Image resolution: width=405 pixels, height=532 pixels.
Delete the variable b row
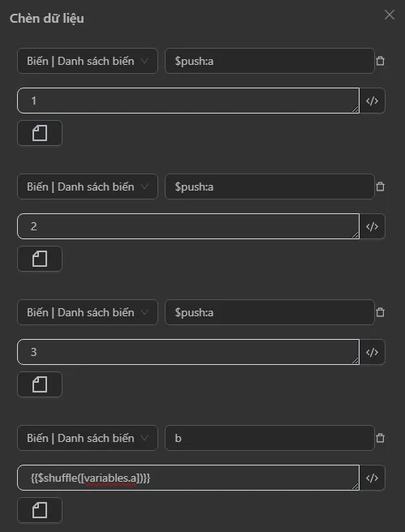[380, 438]
